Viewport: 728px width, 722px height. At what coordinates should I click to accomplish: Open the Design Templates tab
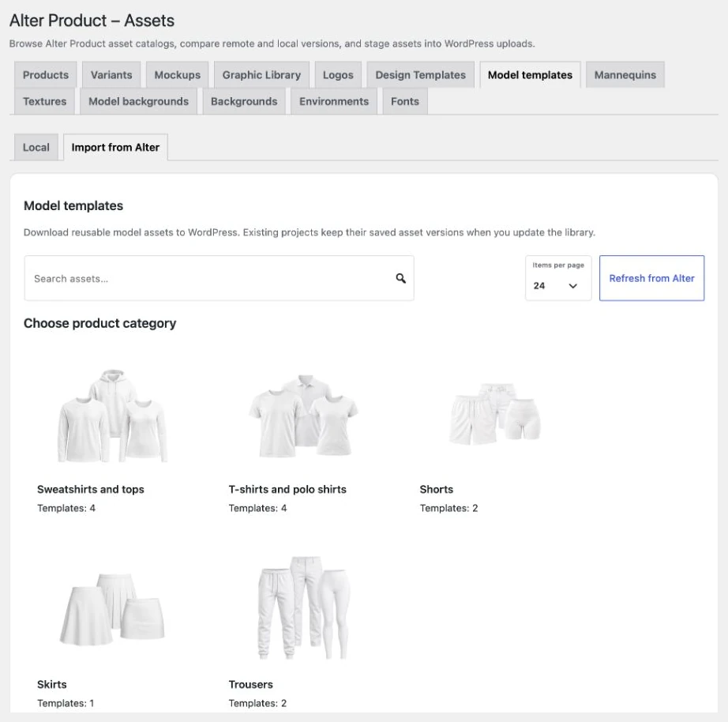coord(421,75)
